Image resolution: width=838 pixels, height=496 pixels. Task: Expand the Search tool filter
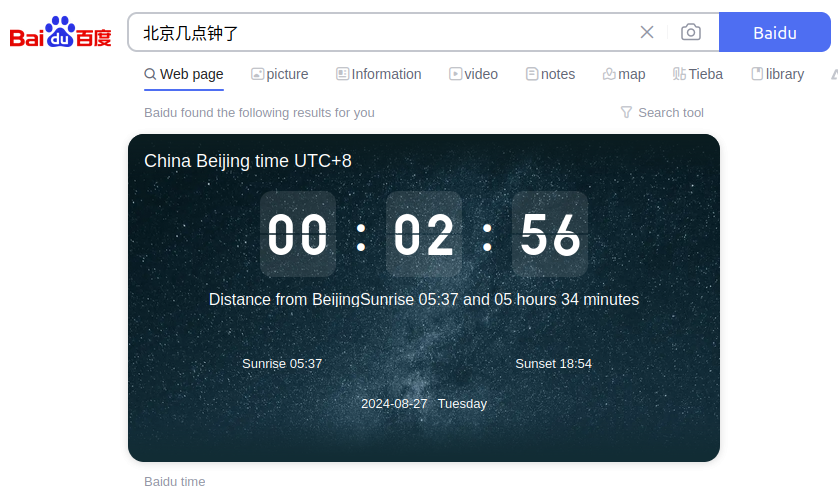(662, 112)
